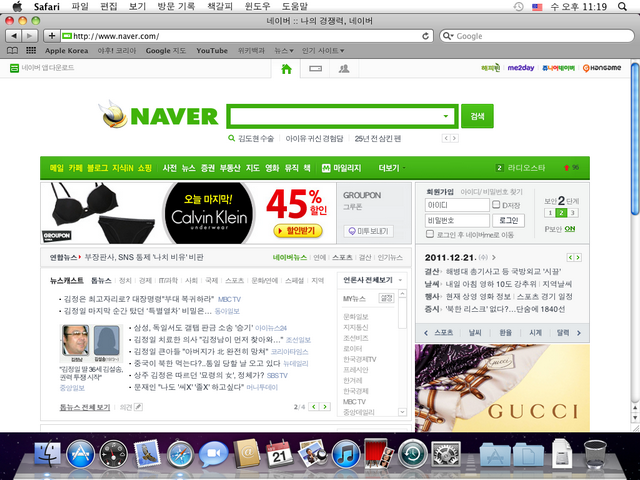Open the YouTube bookmark
The height and width of the screenshot is (480, 640).
point(212,51)
